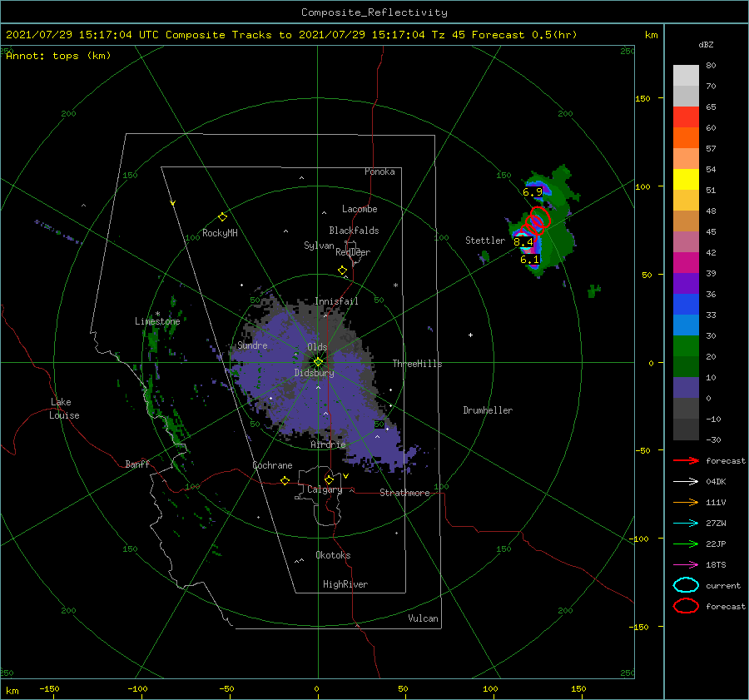This screenshot has width=749, height=700.
Task: Select the orange 111V arrow legend icon
Action: [x=686, y=502]
